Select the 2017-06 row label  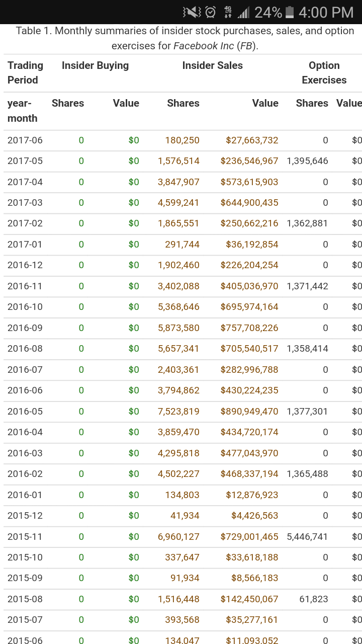tap(25, 140)
